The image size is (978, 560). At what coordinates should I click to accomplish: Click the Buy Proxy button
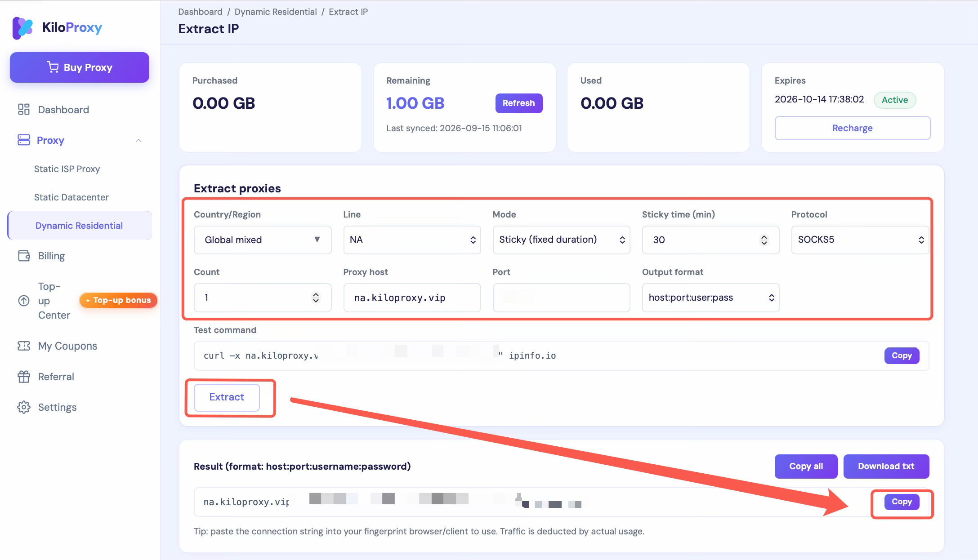(x=80, y=67)
